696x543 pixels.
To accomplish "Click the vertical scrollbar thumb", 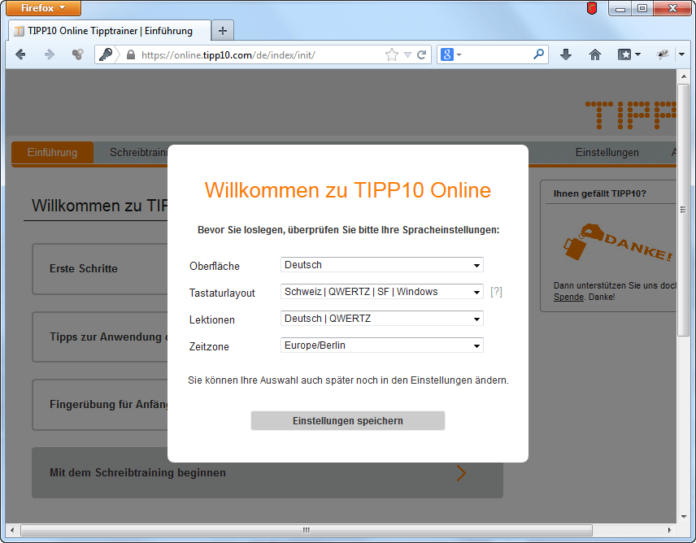I will click(683, 210).
